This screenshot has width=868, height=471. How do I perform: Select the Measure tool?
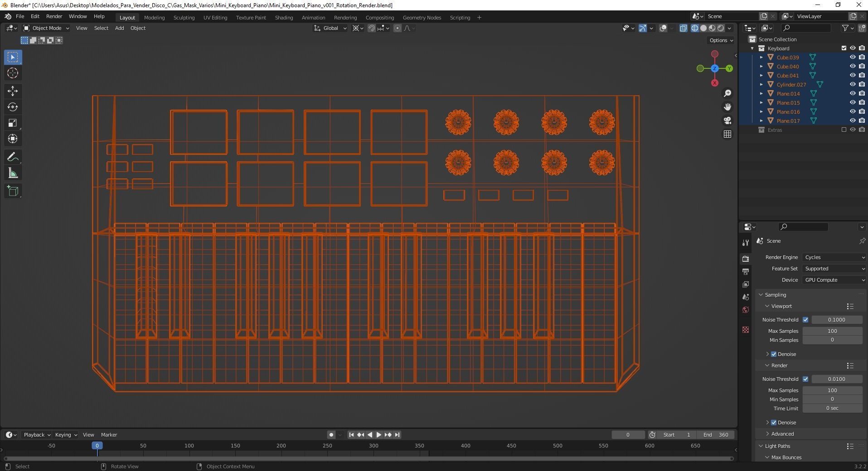[13, 173]
